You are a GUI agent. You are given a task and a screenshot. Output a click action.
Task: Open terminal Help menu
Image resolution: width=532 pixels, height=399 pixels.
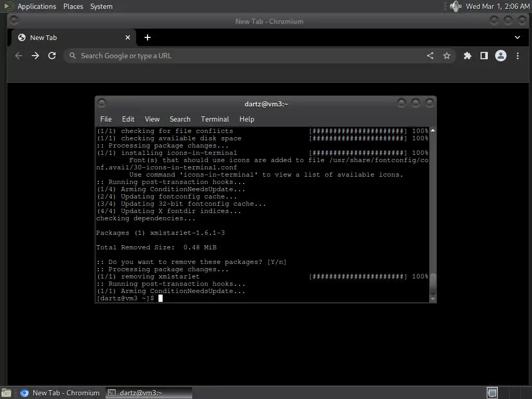tap(247, 119)
